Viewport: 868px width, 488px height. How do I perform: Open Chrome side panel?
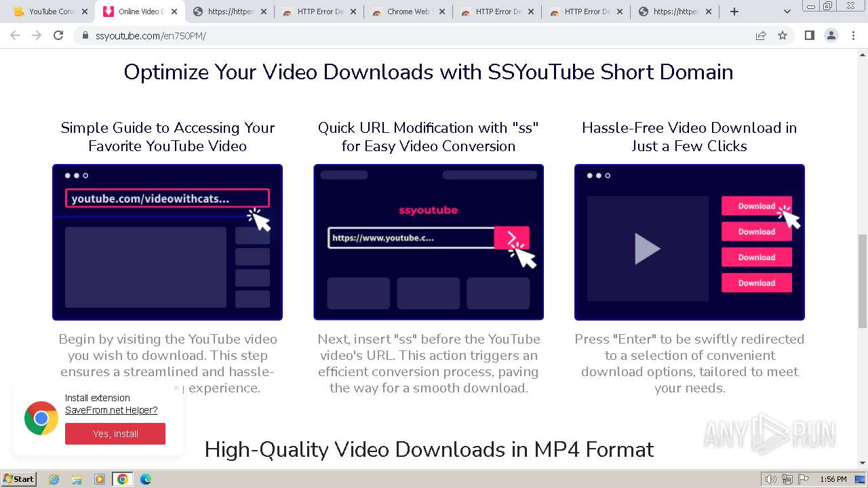coord(809,35)
